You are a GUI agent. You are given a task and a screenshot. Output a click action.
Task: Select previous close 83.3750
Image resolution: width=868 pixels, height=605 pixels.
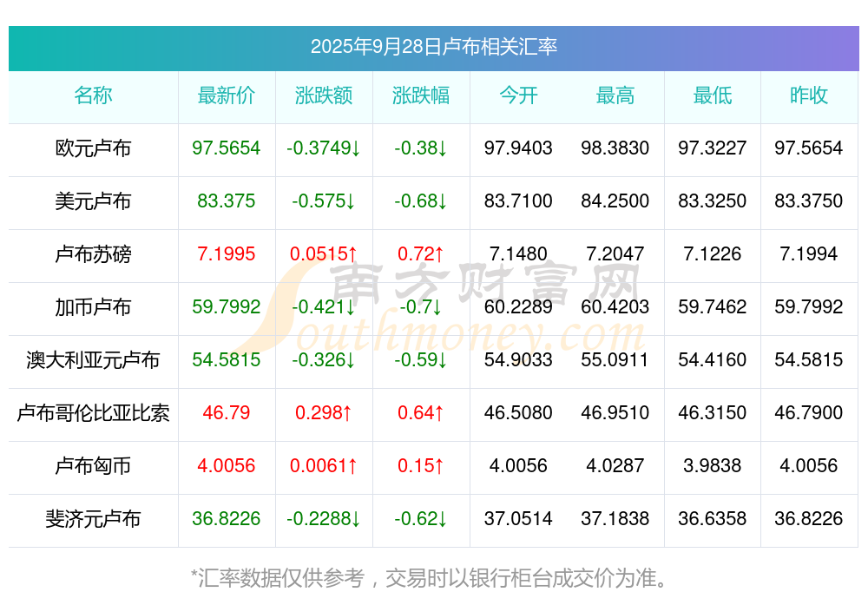(x=809, y=201)
